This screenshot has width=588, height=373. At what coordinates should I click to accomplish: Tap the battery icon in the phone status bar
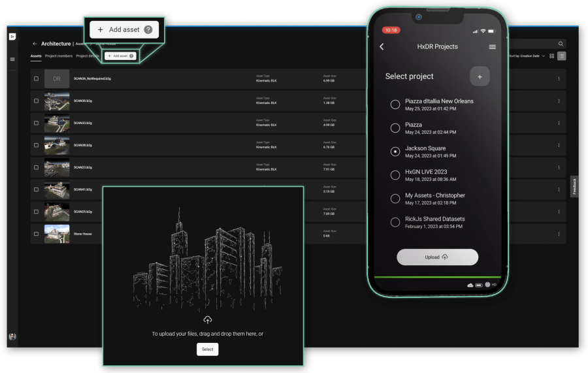491,31
